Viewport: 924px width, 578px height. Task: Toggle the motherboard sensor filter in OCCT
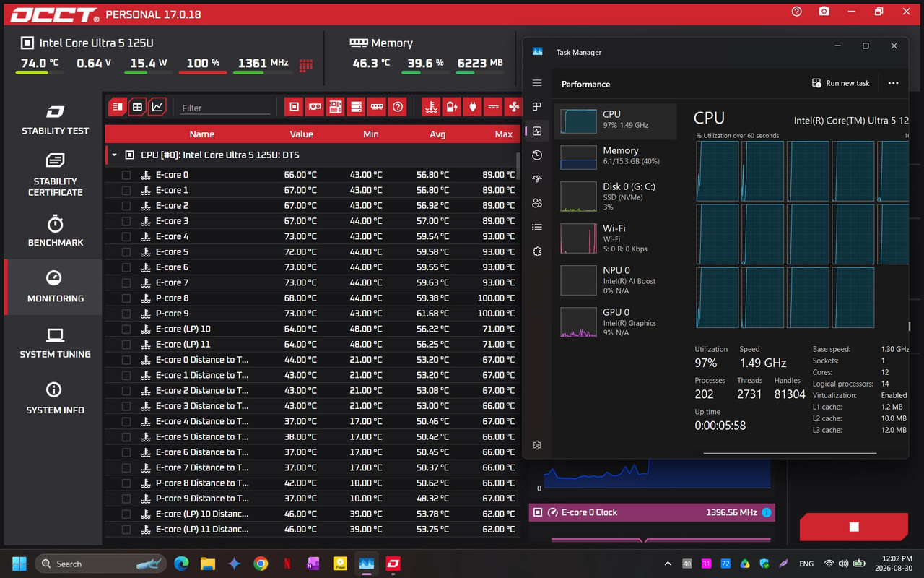pyautogui.click(x=335, y=107)
